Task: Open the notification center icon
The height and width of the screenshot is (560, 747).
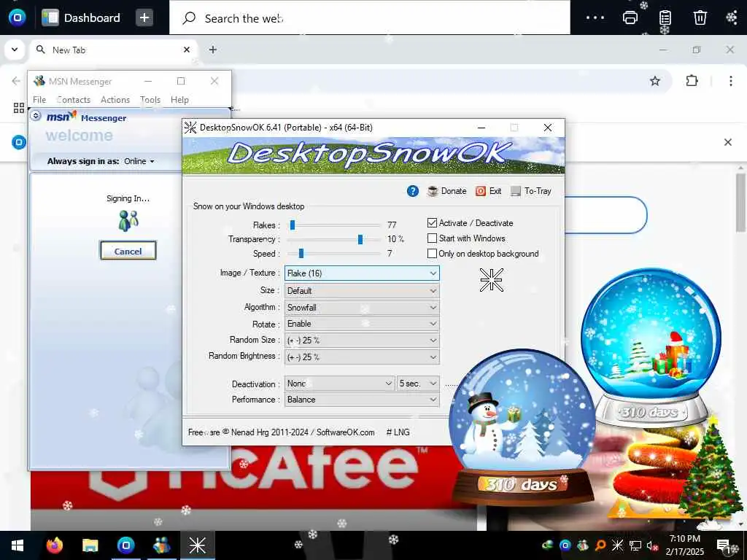Action: [724, 545]
